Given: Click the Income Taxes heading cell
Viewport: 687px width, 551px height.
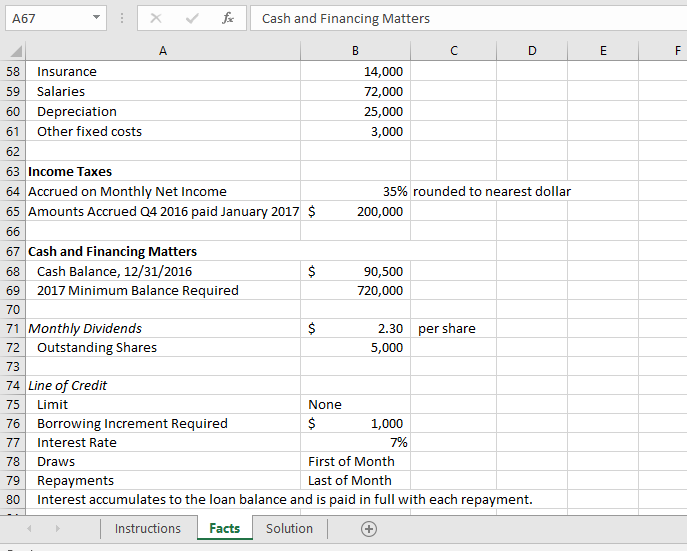Looking at the screenshot, I should click(163, 171).
